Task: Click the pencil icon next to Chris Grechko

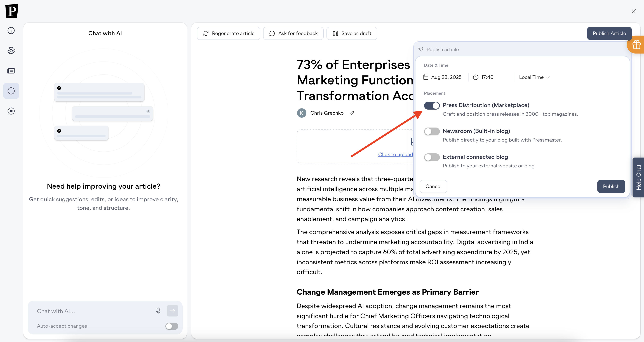Action: pyautogui.click(x=352, y=113)
